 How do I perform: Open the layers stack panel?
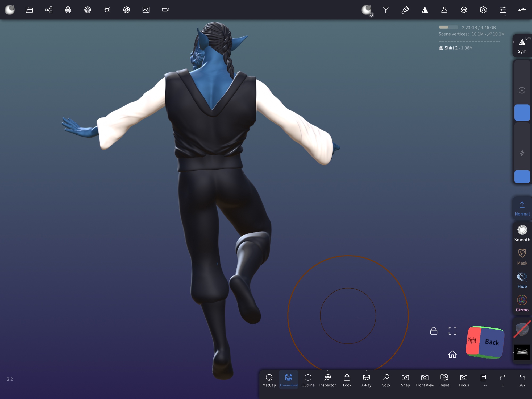464,10
